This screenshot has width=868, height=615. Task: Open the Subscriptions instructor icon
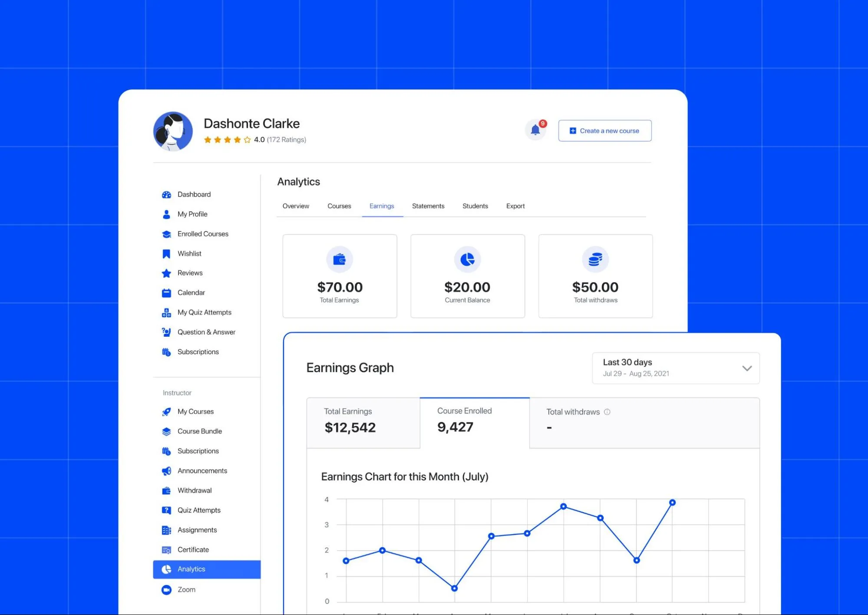165,451
